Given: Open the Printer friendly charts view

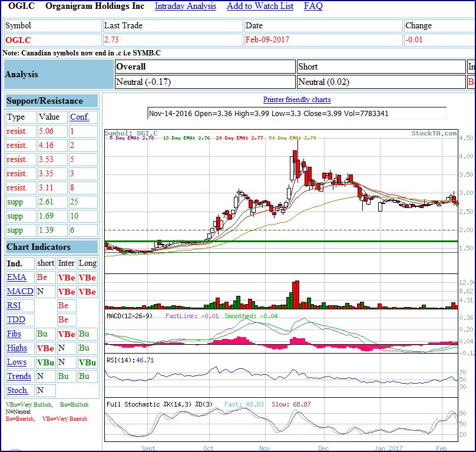Looking at the screenshot, I should point(296,100).
